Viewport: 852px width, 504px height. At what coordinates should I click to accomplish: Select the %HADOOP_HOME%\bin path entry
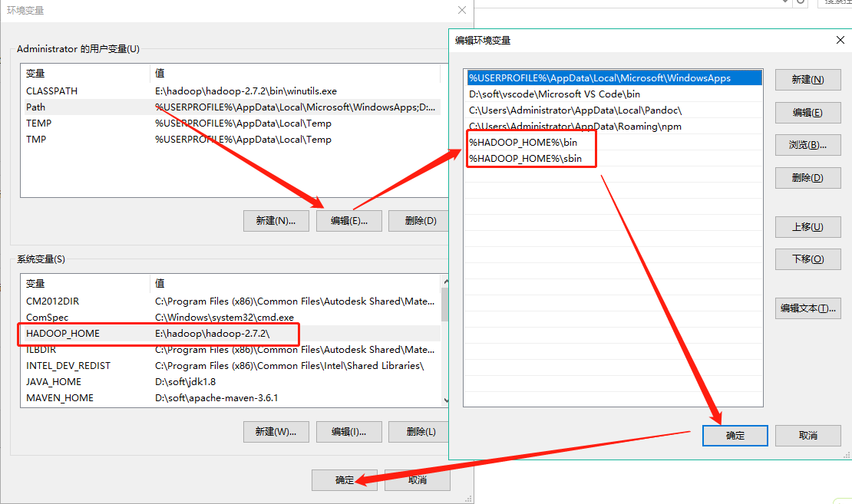(613, 142)
